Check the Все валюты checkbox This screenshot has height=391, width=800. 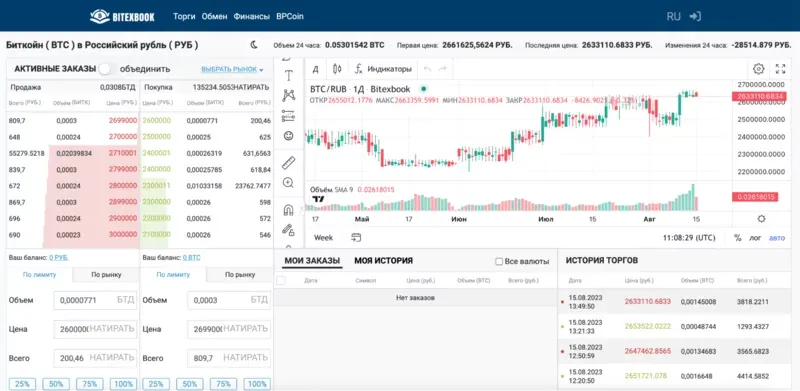(x=499, y=261)
